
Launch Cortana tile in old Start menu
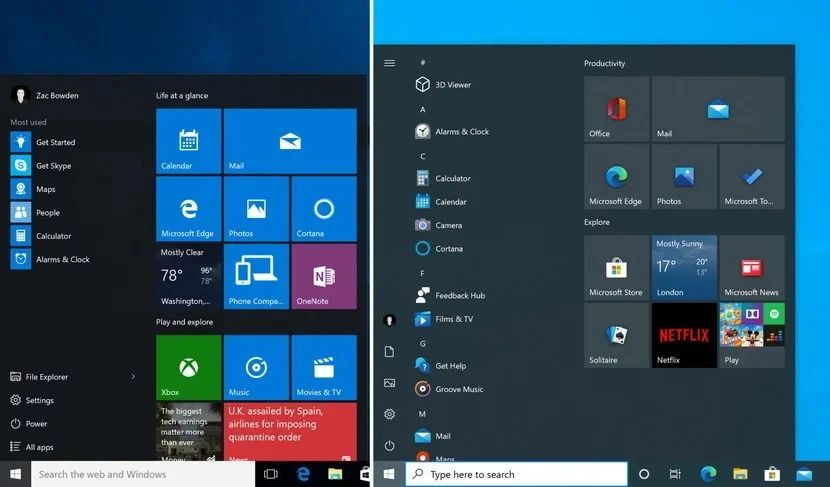click(324, 209)
